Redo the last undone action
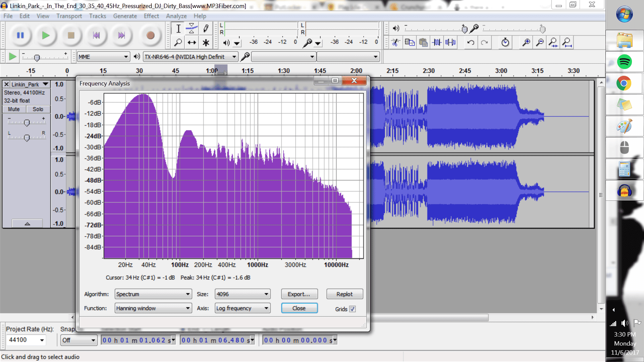Screen dimensions: 644x362 [x=484, y=42]
